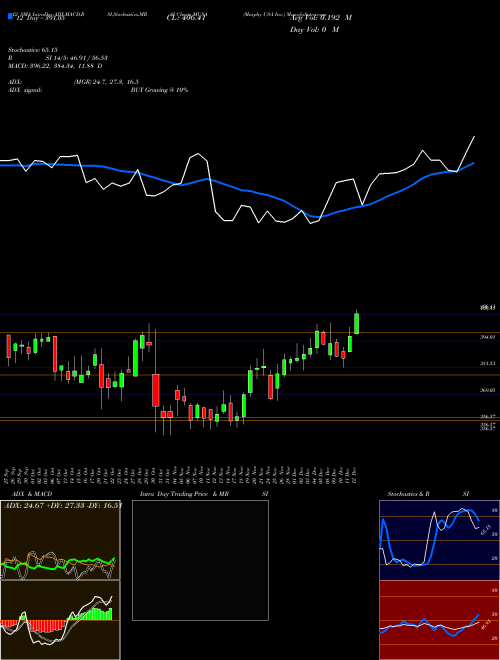This screenshot has height=660, width=500.
Task: Click the 'Day Vol: 0 M' label
Action: 314,30
